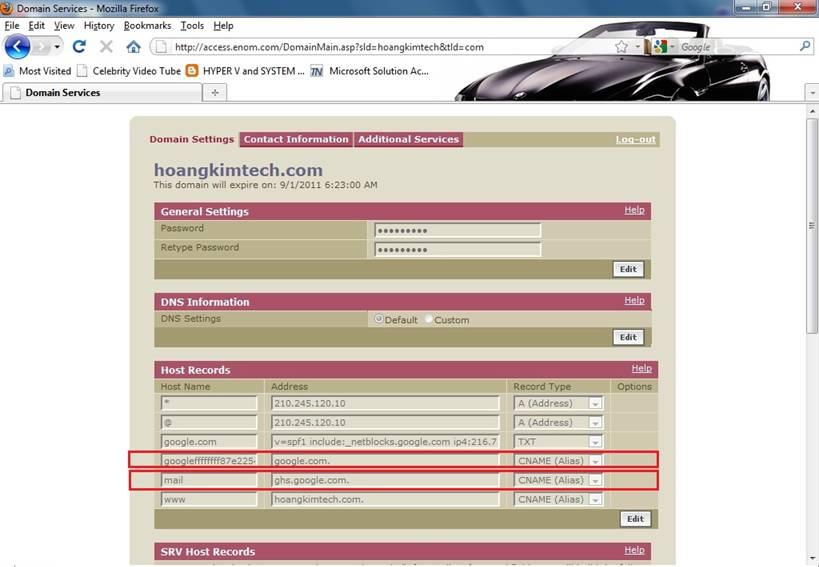This screenshot has width=819, height=567.
Task: Click the Google search box
Action: (736, 47)
